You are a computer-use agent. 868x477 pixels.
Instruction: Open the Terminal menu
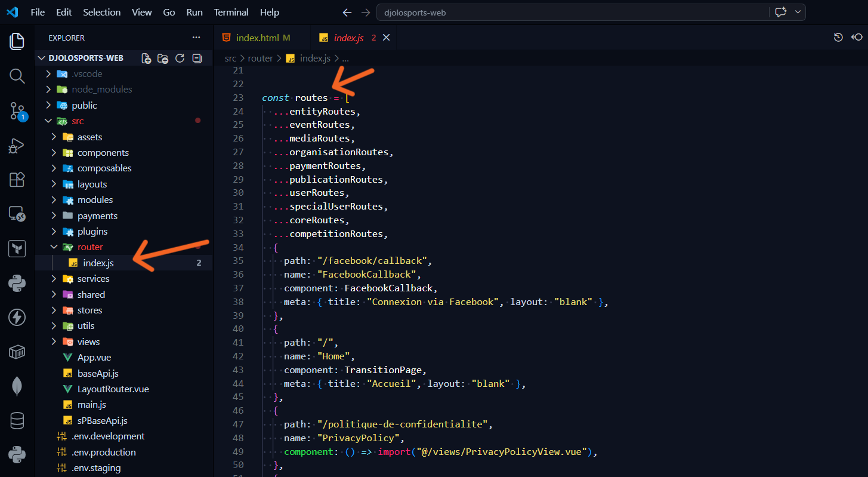[231, 12]
